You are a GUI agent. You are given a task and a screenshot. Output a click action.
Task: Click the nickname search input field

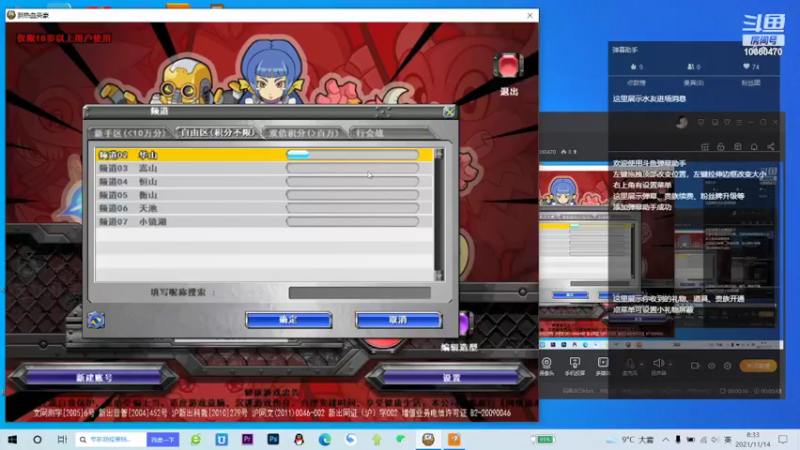pos(359,293)
